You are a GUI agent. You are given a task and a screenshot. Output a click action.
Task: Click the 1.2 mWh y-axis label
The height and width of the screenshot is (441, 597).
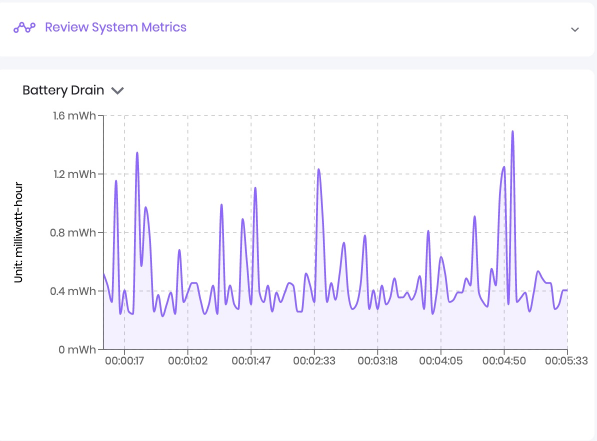coord(75,174)
